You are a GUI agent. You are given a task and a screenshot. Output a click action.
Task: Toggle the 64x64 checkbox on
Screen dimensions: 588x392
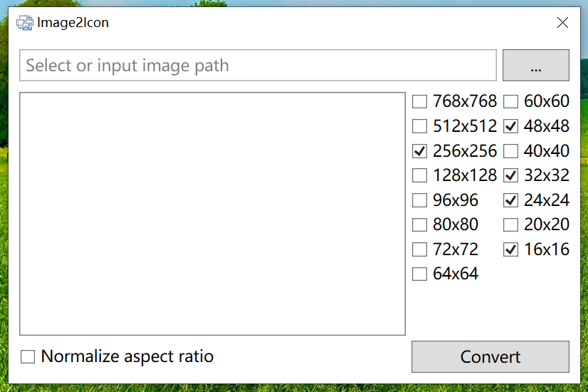(420, 274)
